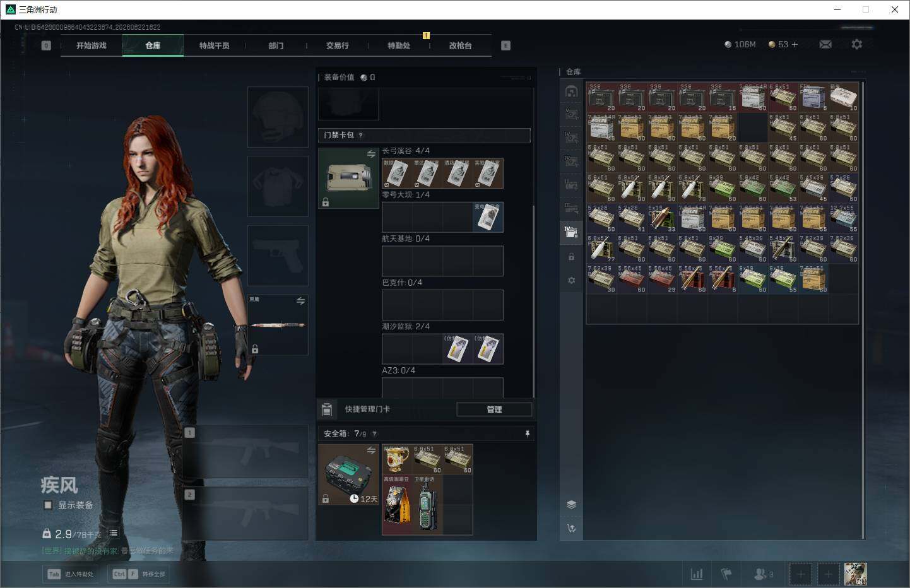This screenshot has width=910, height=588.
Task: Click the help icon next to 门禁卡包
Action: 360,135
